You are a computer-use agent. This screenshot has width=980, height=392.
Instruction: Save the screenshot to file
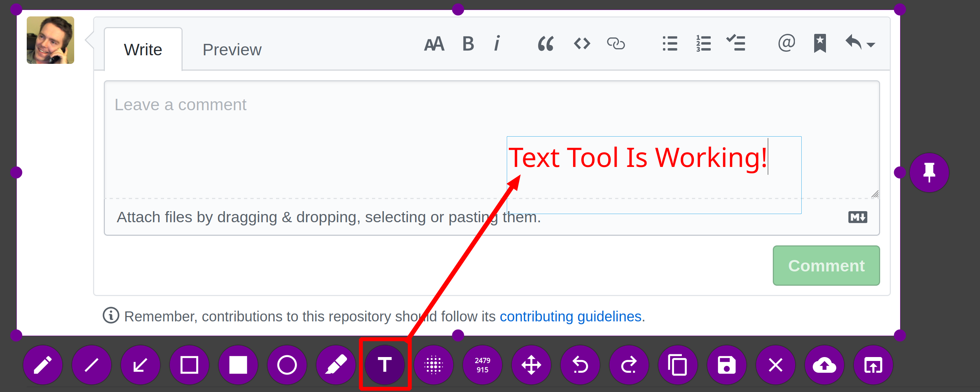727,365
